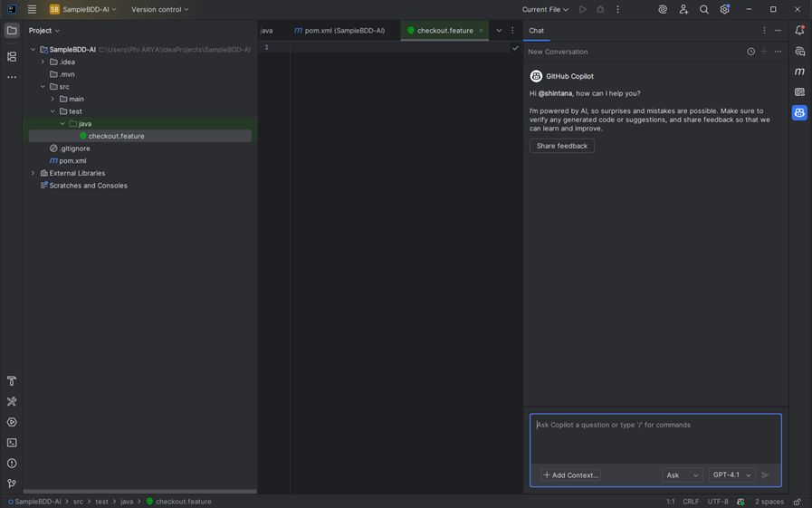The height and width of the screenshot is (508, 812).
Task: Click Add Context button in chat
Action: [x=570, y=475]
